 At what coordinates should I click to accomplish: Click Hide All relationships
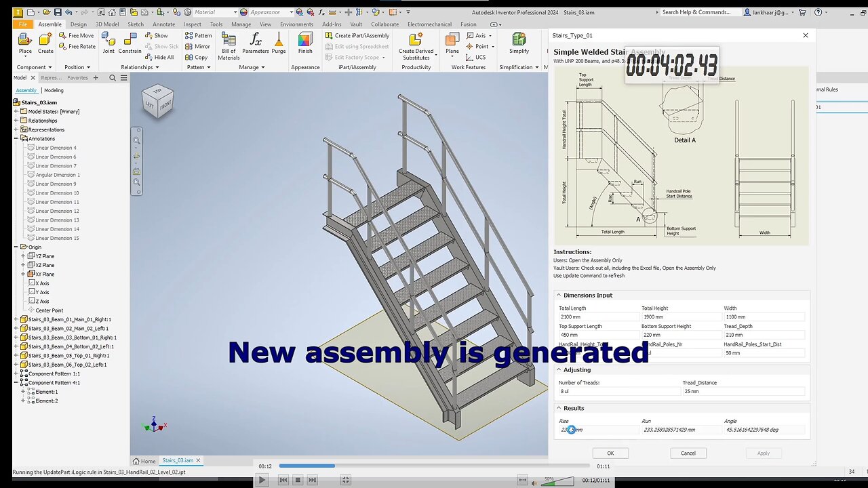pos(159,57)
